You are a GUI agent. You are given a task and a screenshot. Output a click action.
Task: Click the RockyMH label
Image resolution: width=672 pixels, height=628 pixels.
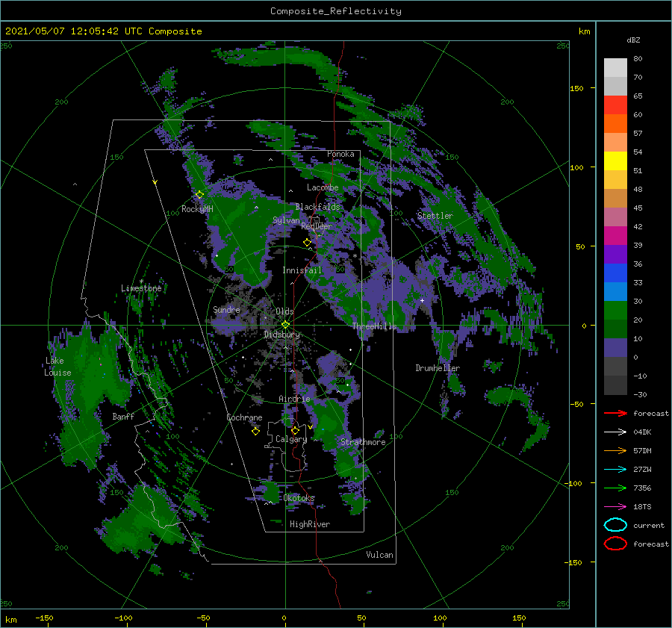pos(197,209)
